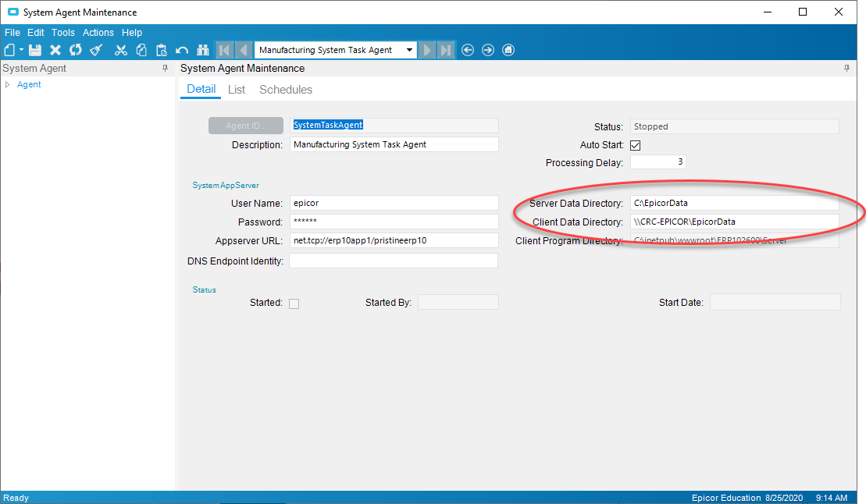Click the Save icon in toolbar
The height and width of the screenshot is (504, 866).
pos(35,50)
